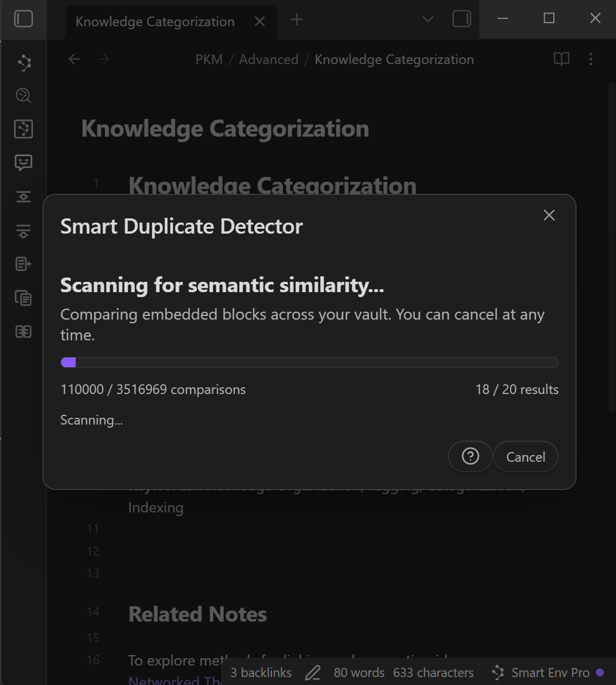This screenshot has width=616, height=685.
Task: Open a new tab with plus button
Action: point(296,20)
